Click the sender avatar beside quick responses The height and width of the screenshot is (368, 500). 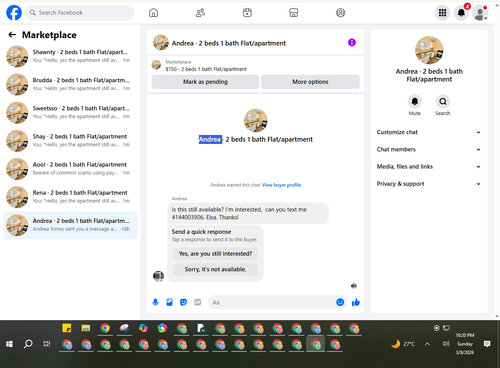158,276
